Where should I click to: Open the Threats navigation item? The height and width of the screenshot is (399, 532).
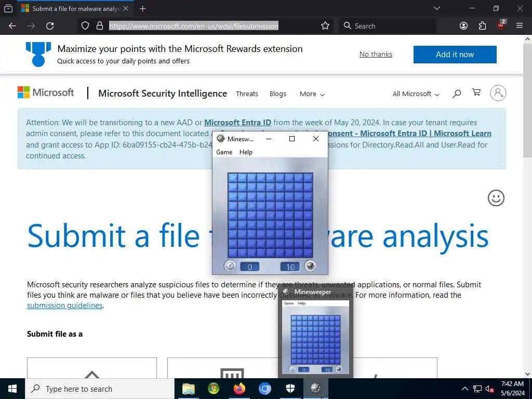coord(247,94)
